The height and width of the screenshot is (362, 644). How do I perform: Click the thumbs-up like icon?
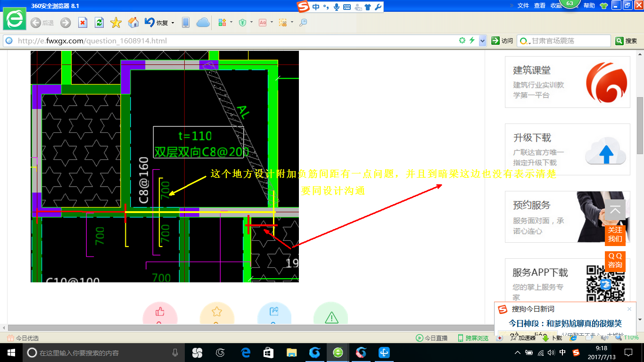tap(160, 313)
